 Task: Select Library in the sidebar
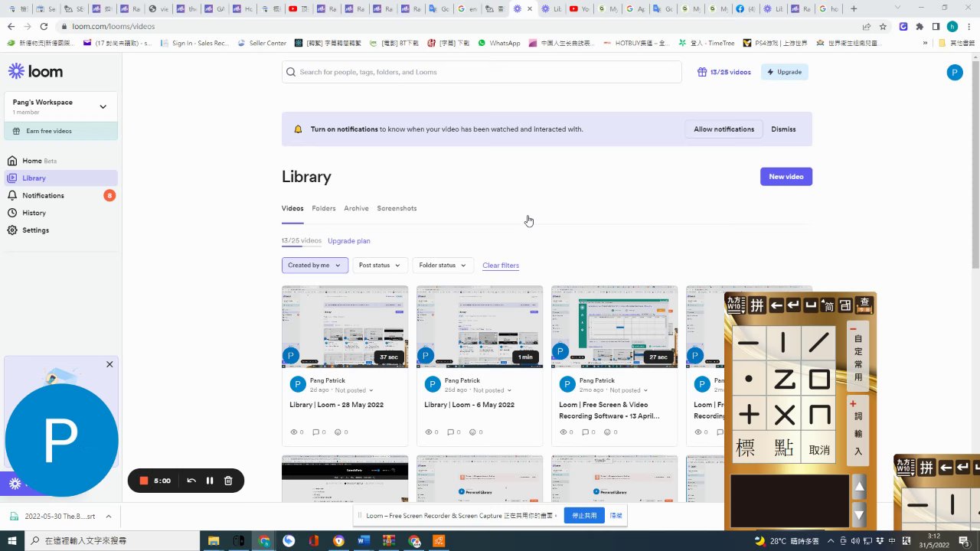[x=60, y=178]
